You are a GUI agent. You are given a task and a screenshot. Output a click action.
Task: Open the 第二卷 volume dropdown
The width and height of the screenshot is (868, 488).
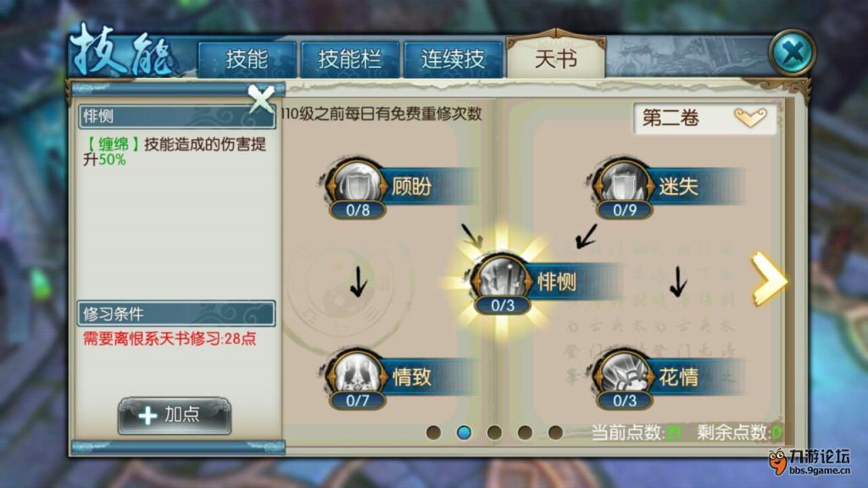[704, 119]
